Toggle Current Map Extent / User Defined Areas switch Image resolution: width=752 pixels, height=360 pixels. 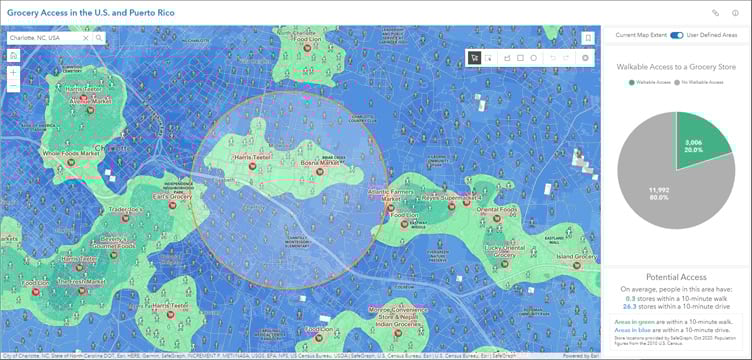[677, 35]
